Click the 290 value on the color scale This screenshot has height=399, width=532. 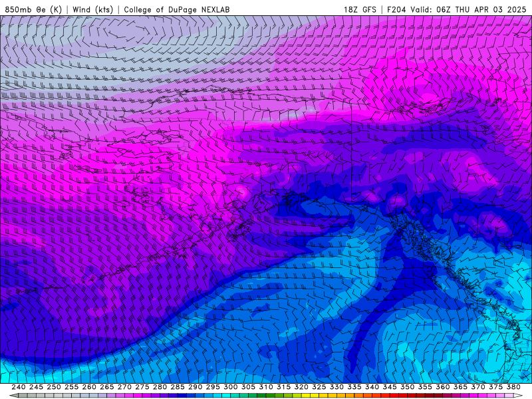pyautogui.click(x=195, y=387)
